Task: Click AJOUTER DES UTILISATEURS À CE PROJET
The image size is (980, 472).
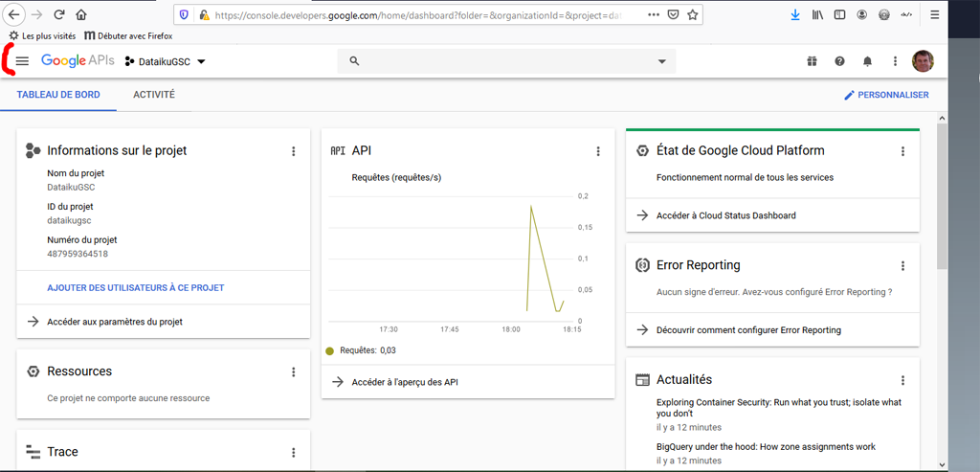Action: click(x=136, y=287)
